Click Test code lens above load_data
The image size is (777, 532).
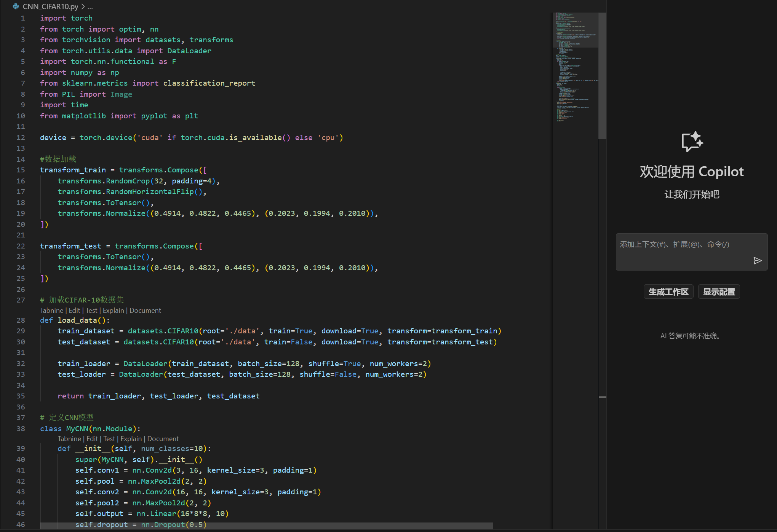tap(91, 311)
